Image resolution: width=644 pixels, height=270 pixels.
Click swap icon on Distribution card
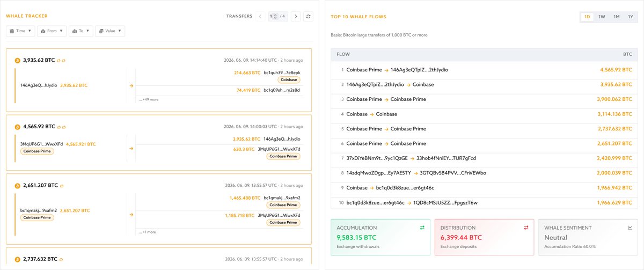point(526,228)
